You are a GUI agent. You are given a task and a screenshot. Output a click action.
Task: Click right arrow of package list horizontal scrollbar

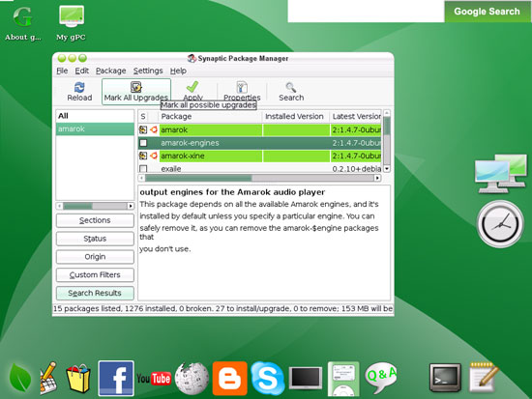point(377,178)
